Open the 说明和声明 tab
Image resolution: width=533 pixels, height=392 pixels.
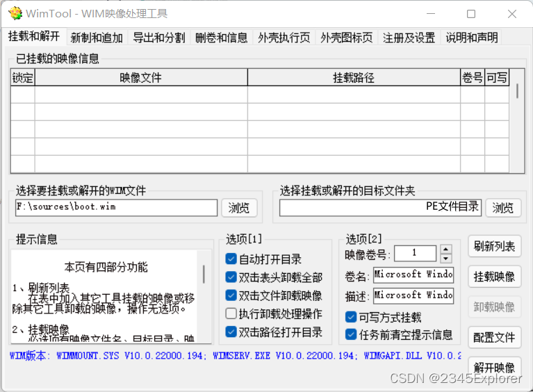pos(472,38)
